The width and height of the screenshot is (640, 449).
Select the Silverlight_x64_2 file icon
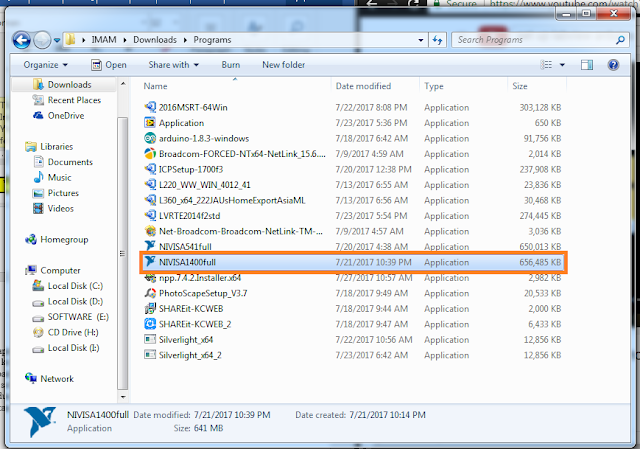coord(150,355)
